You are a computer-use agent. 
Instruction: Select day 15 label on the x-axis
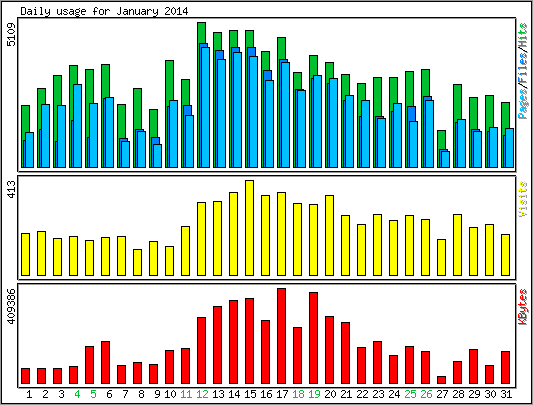coord(250,394)
